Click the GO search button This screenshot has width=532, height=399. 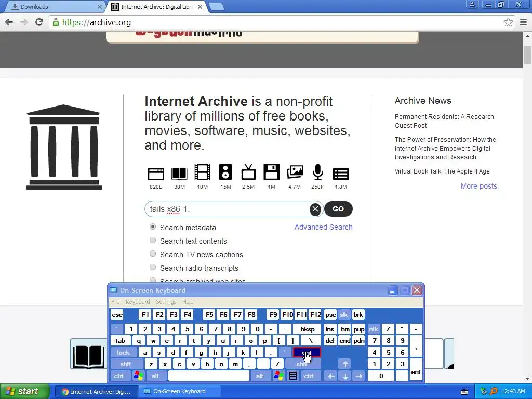point(338,209)
